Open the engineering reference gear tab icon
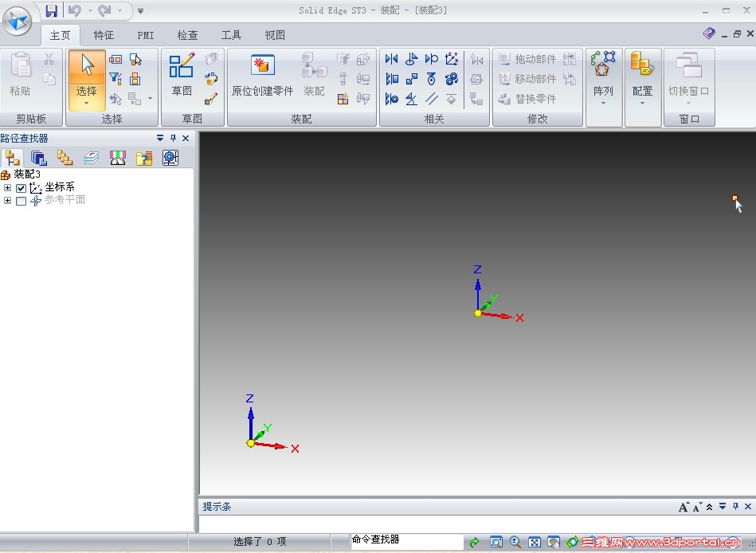 point(170,158)
